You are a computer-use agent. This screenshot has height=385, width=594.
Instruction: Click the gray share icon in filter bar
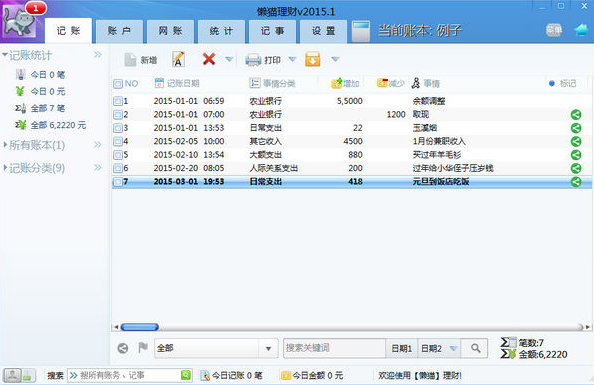point(123,348)
